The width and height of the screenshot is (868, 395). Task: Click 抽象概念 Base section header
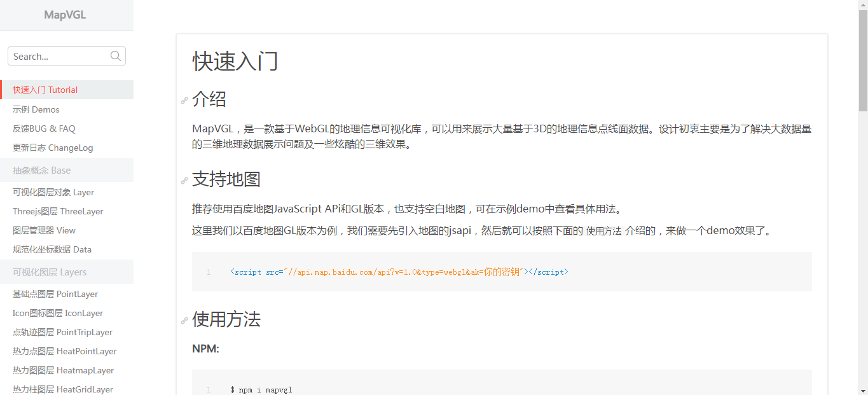67,170
